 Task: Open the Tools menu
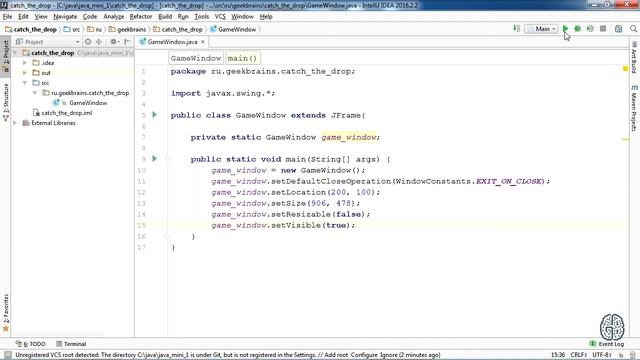point(202,17)
